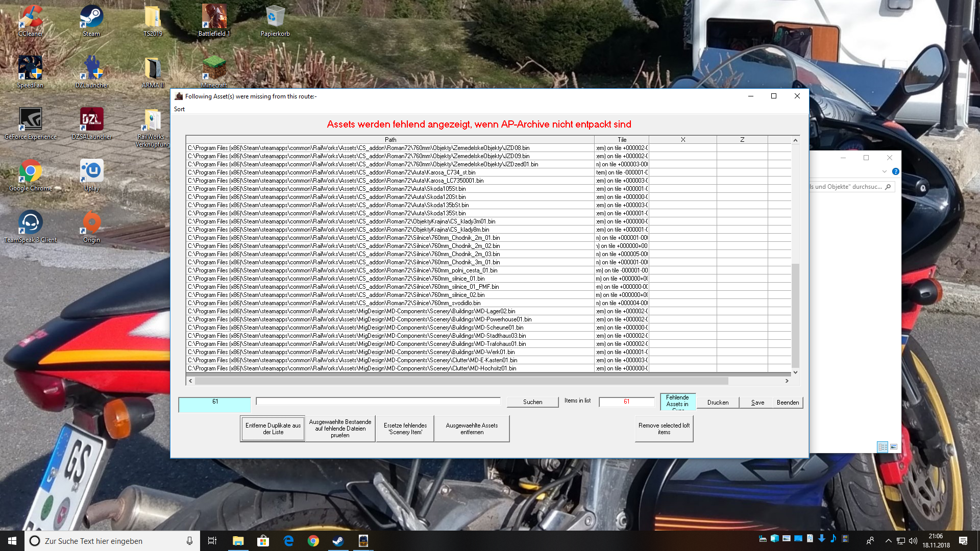980x551 pixels.
Task: Click the Steam taskbar icon
Action: [x=338, y=541]
